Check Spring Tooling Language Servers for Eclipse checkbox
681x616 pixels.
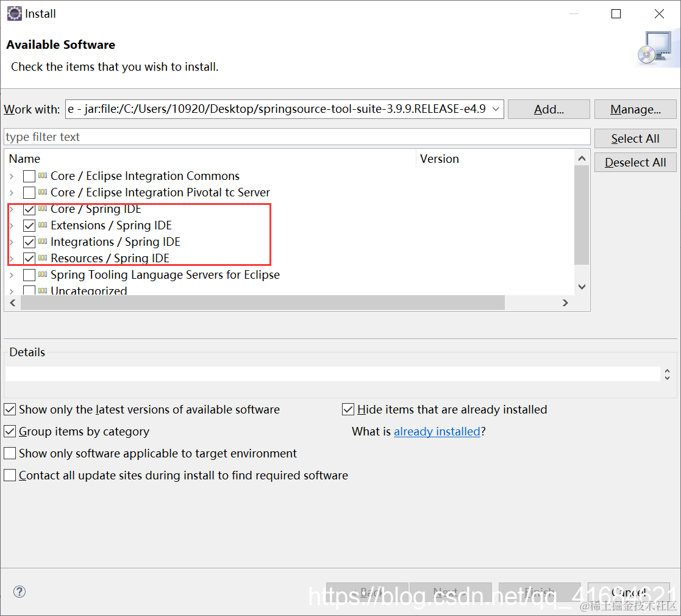29,275
